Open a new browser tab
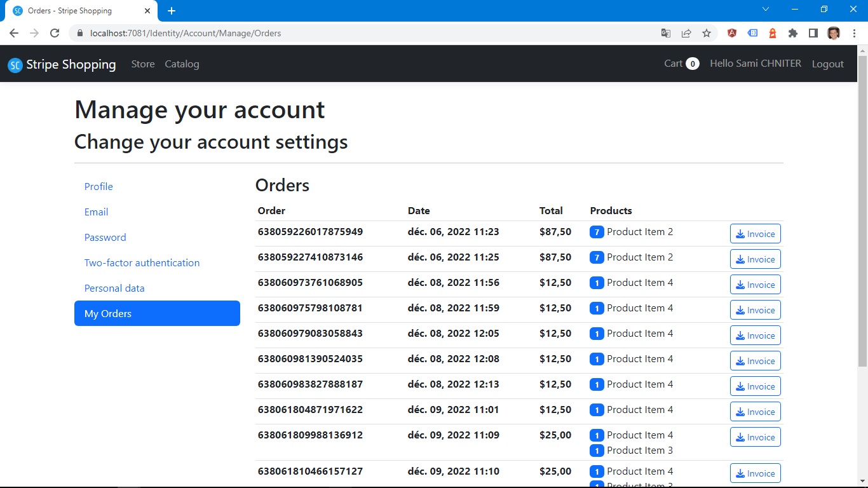 point(172,11)
